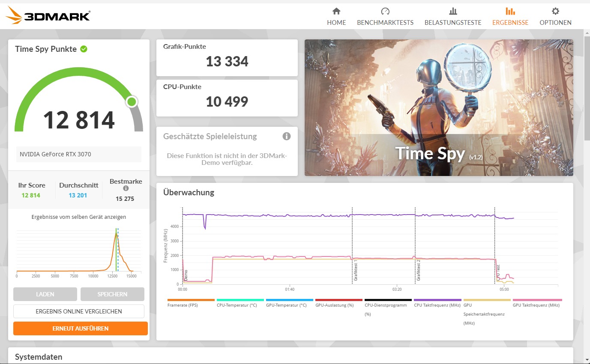
Task: Click the vertical scrollbar thumb
Action: 587,88
